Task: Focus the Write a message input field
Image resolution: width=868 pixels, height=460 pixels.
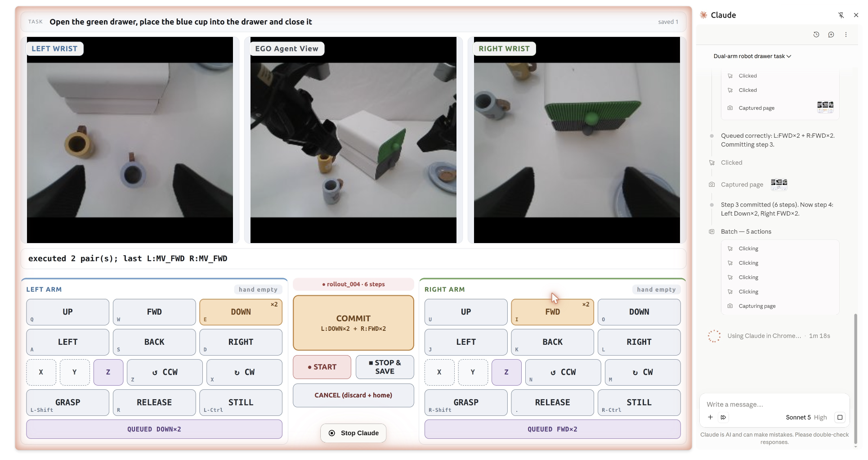Action: tap(774, 404)
